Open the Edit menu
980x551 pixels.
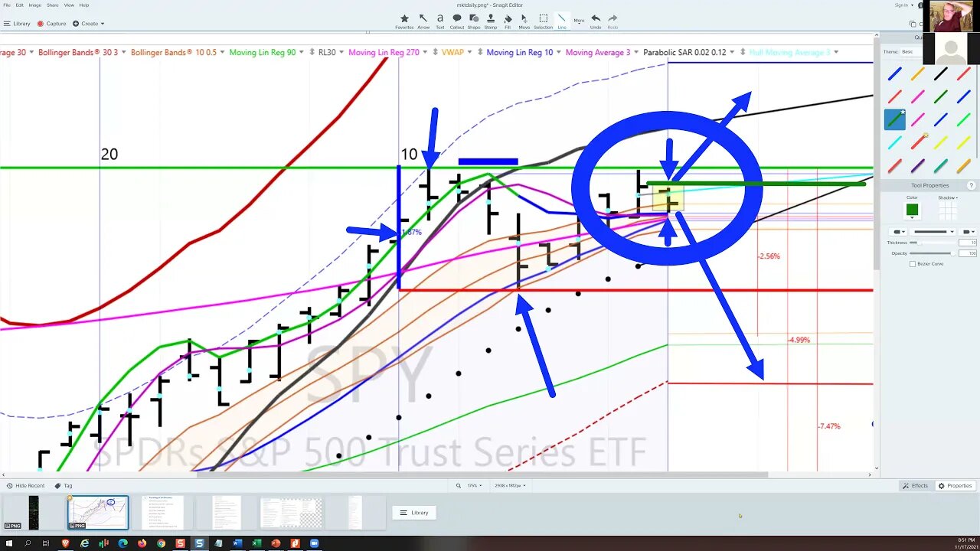click(x=20, y=5)
